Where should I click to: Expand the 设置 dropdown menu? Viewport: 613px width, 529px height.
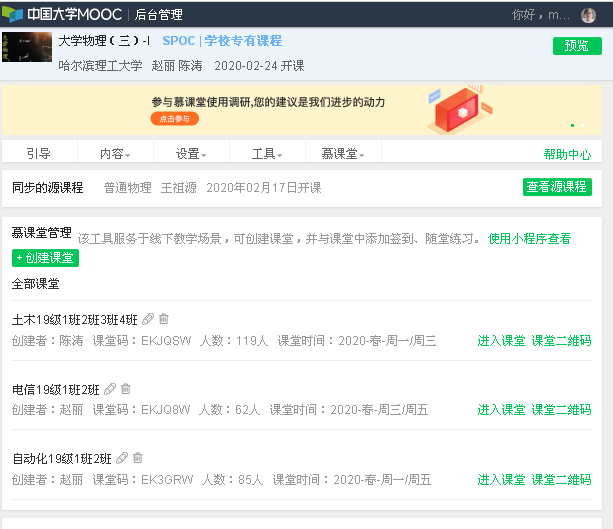(x=191, y=154)
